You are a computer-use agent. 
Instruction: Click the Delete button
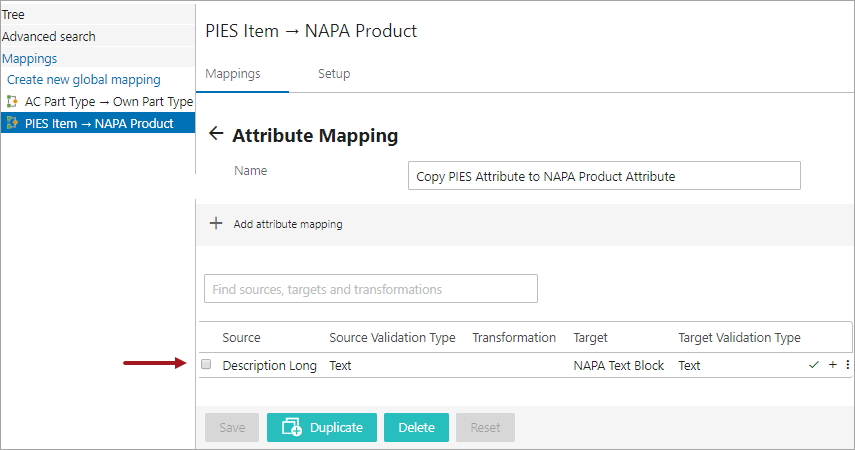coord(416,427)
